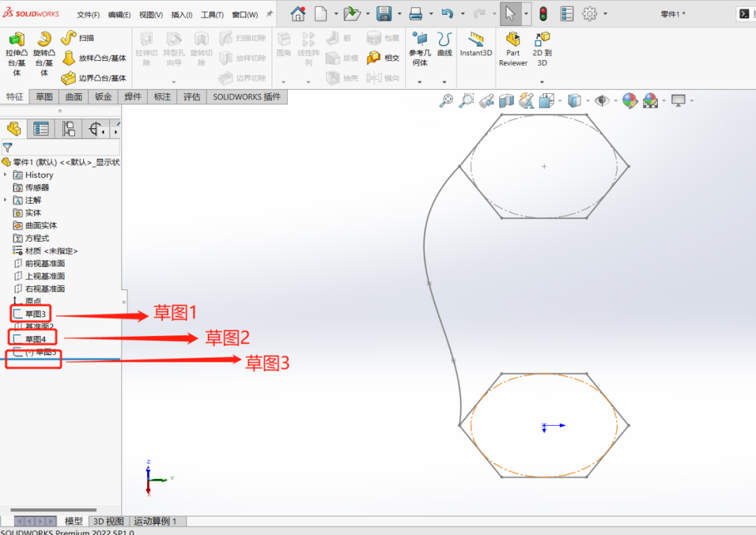Open the Reference Geometry (参考几何体) dropdown arrow
The width and height of the screenshot is (756, 535).
(x=420, y=82)
